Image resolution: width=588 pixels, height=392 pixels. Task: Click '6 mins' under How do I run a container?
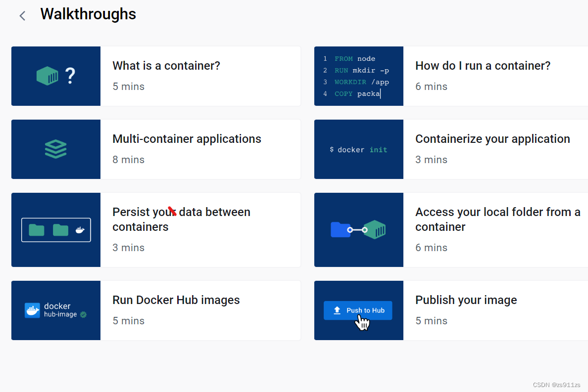431,87
